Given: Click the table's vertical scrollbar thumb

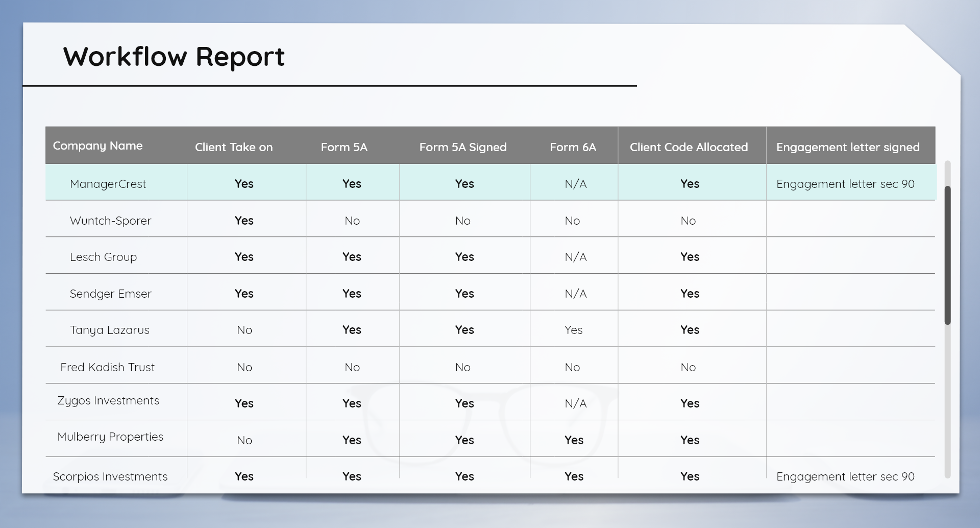Looking at the screenshot, I should click(947, 255).
